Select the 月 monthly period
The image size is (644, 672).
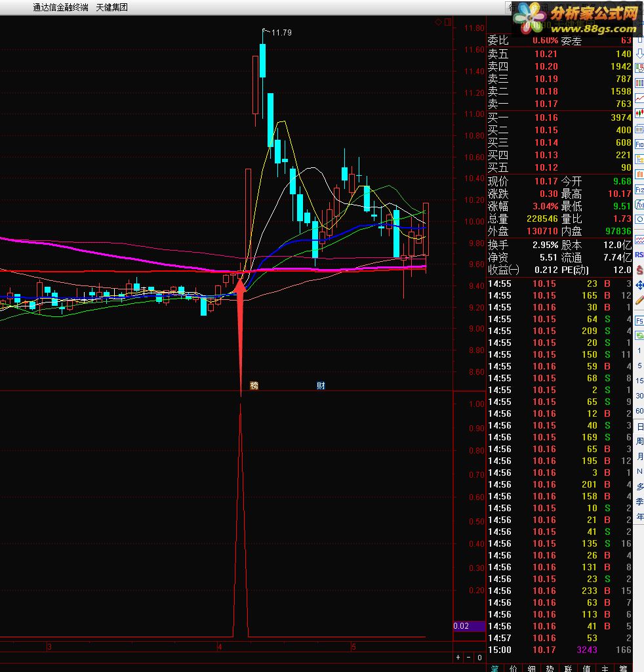tap(639, 457)
